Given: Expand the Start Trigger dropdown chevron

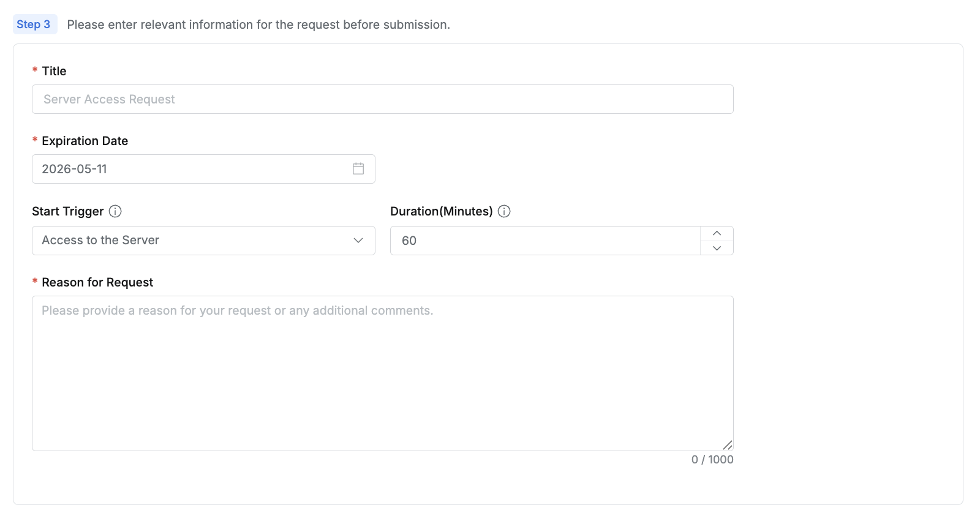Looking at the screenshot, I should (x=358, y=241).
